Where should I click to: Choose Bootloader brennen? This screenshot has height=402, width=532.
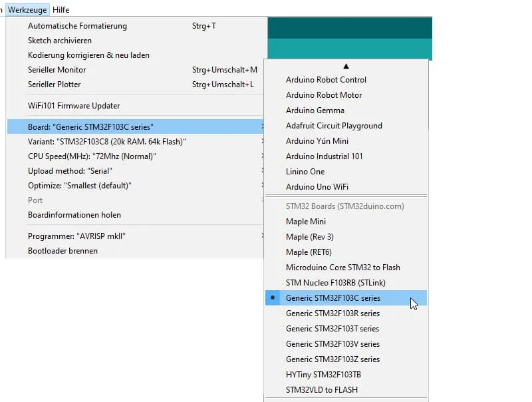coord(63,251)
